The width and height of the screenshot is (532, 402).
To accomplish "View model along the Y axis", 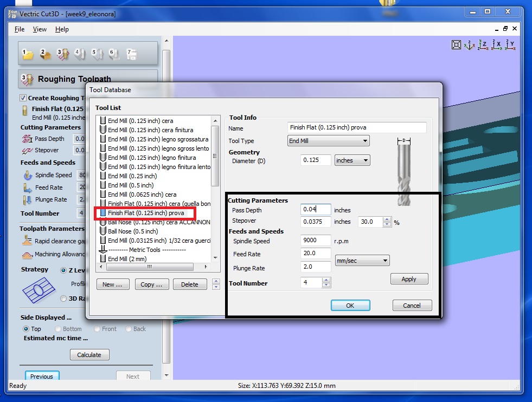I will (x=510, y=45).
